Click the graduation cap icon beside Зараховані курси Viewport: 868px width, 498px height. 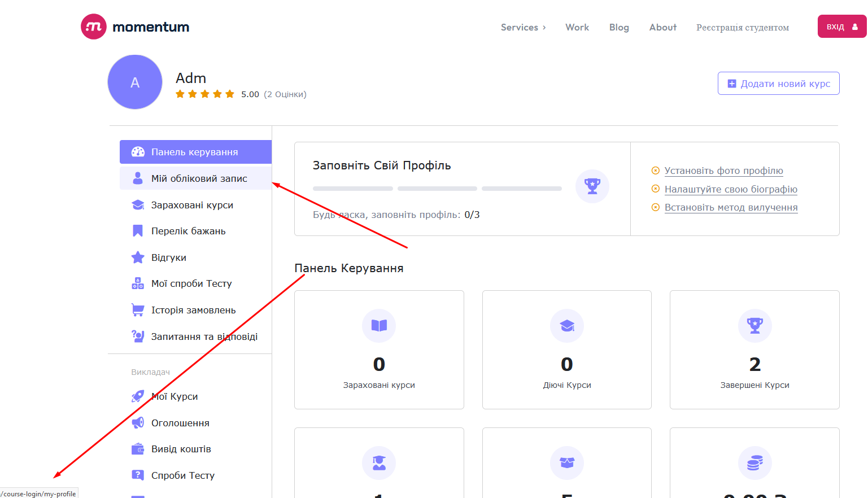pos(138,205)
